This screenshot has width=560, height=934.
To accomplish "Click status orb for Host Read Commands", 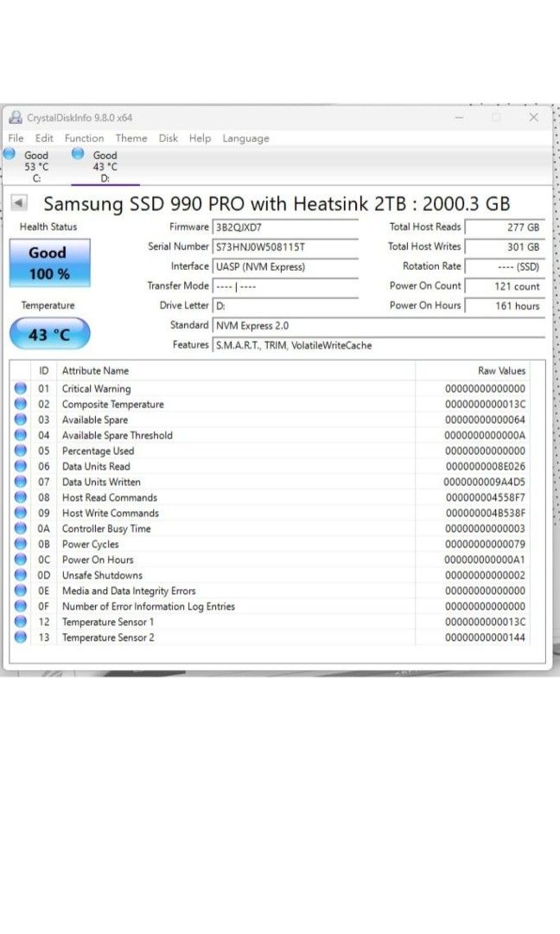I will coord(20,497).
